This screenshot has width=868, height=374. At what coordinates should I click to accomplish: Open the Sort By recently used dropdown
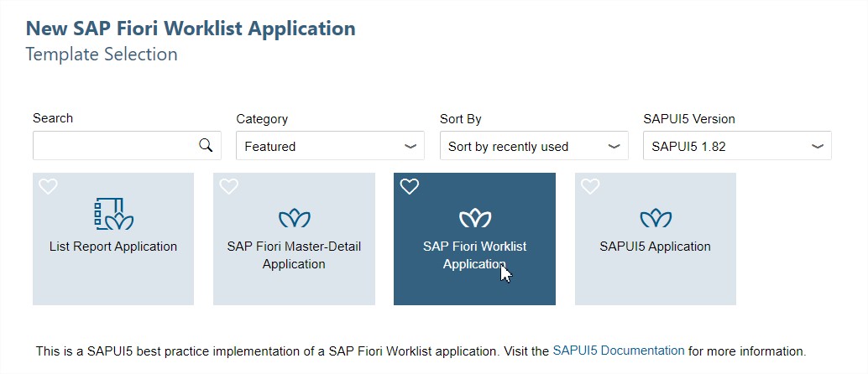click(534, 146)
